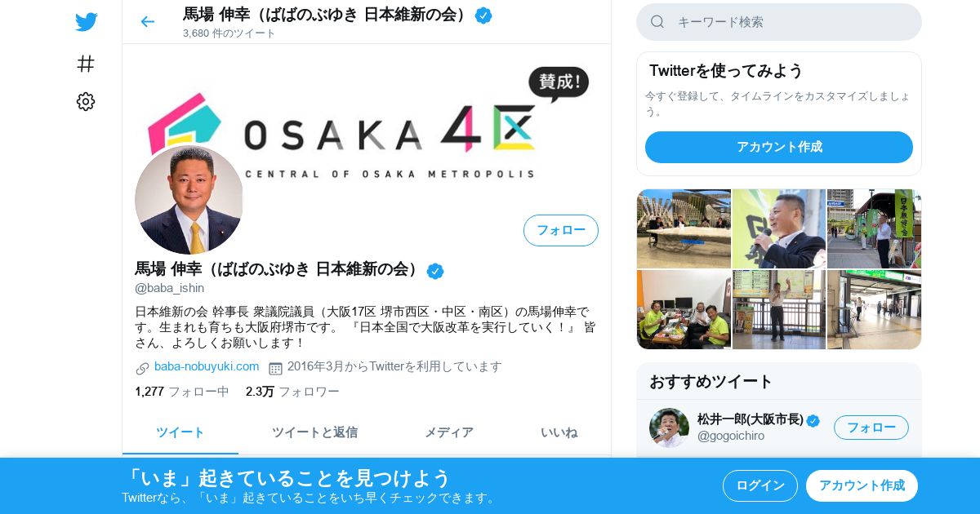Open the Explore hashtag icon
The width and height of the screenshot is (980, 514).
coord(86,64)
